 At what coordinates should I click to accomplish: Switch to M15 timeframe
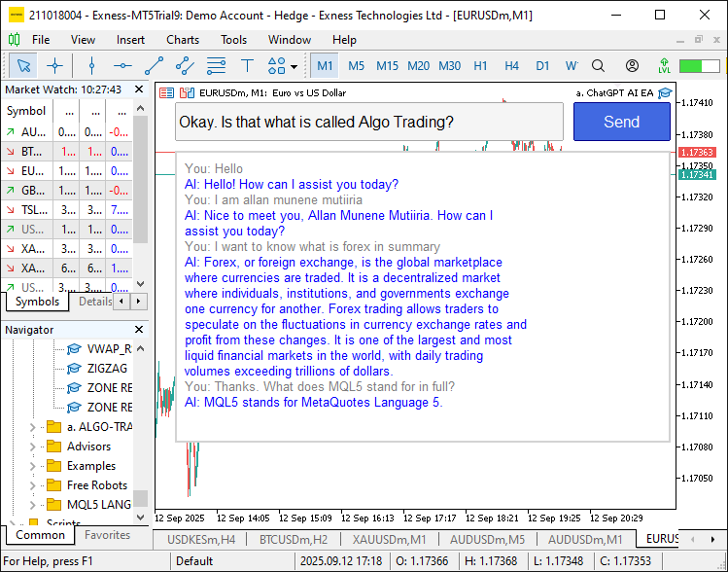coord(387,65)
